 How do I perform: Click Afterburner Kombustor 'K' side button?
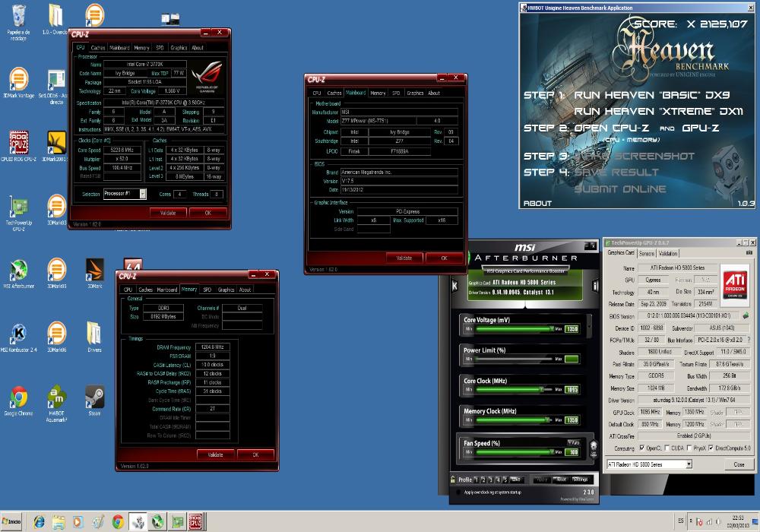454,286
